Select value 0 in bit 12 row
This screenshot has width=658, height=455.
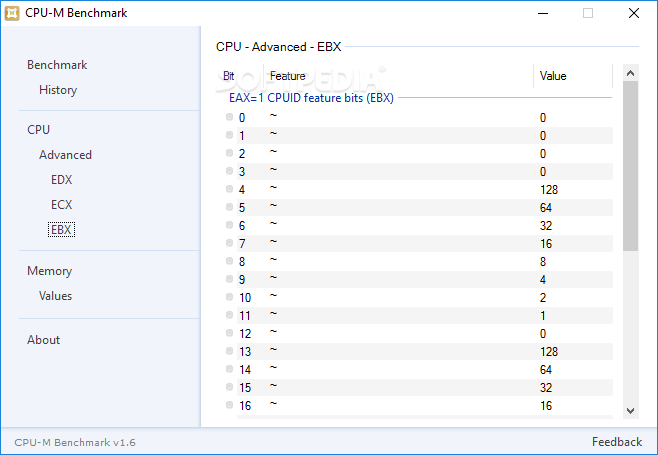(543, 334)
